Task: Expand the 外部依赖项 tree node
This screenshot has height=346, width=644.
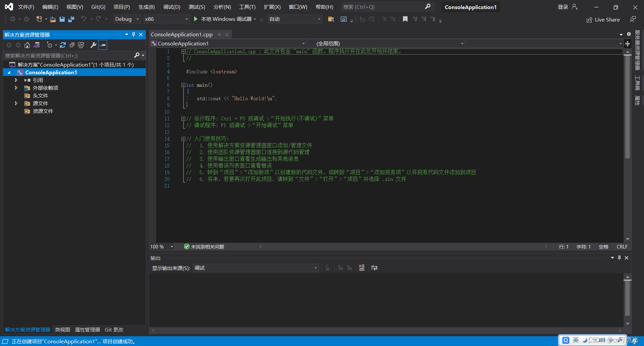Action: (16, 88)
